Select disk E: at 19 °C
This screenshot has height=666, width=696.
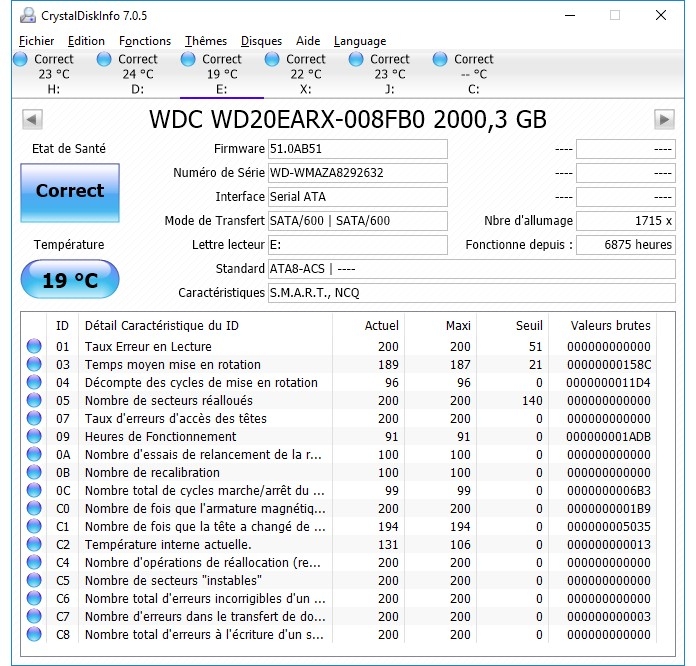pyautogui.click(x=221, y=74)
